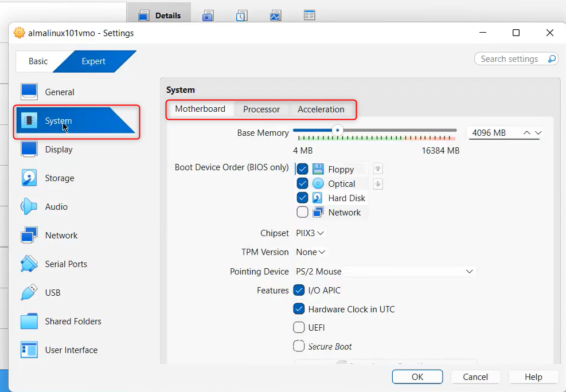Open Snapshots camera icon in background toolbar

coord(208,16)
